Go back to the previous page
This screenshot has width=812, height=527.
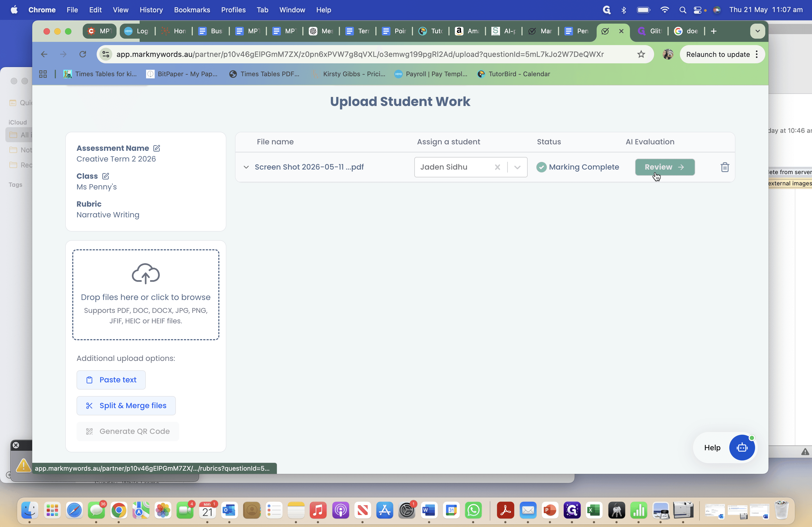(x=44, y=54)
